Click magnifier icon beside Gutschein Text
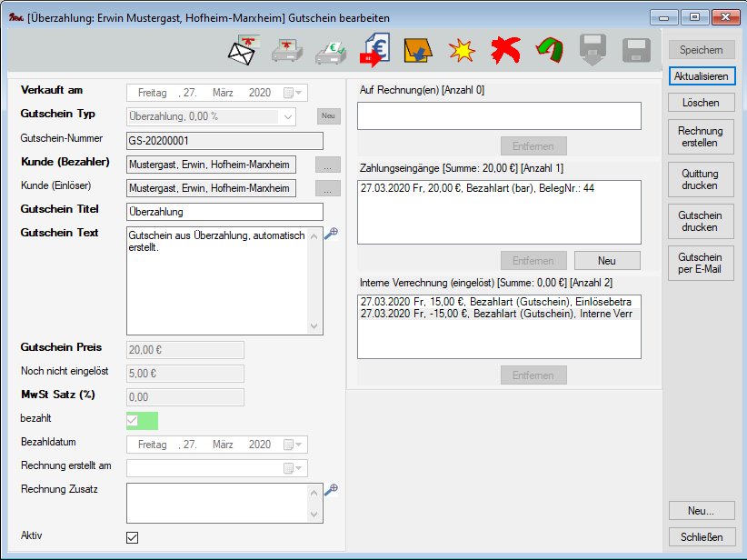 pos(331,234)
